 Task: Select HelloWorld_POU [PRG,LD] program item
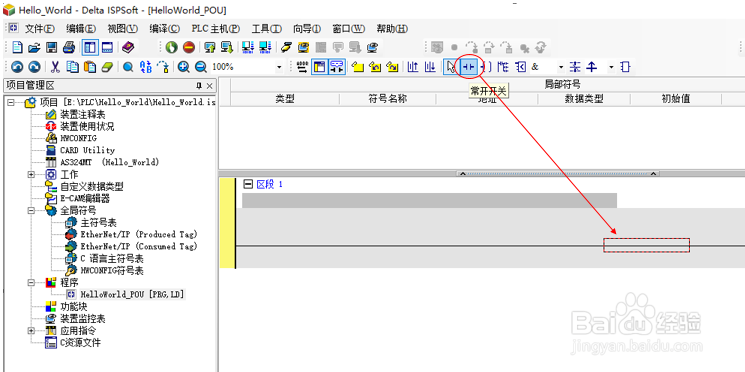[x=132, y=295]
